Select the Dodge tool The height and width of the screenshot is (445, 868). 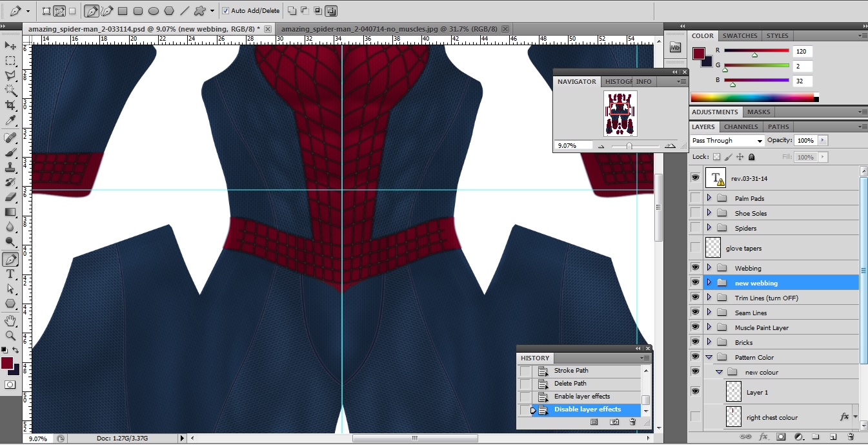tap(10, 242)
